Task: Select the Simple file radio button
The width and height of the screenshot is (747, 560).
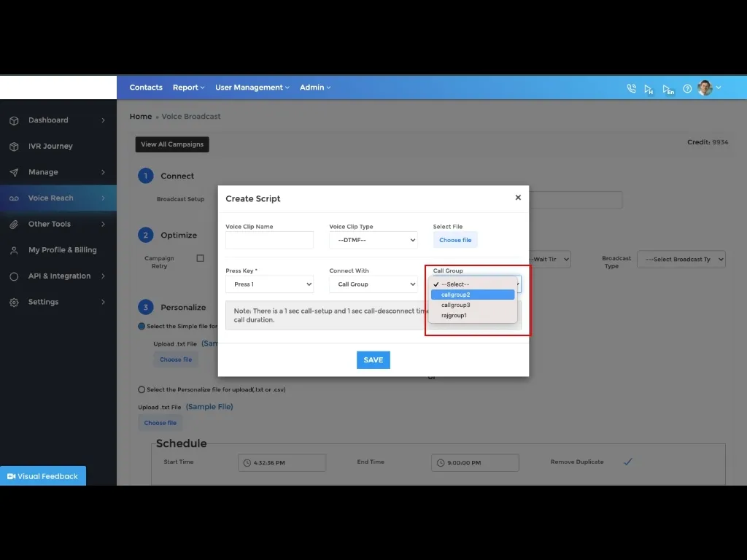Action: coord(142,326)
